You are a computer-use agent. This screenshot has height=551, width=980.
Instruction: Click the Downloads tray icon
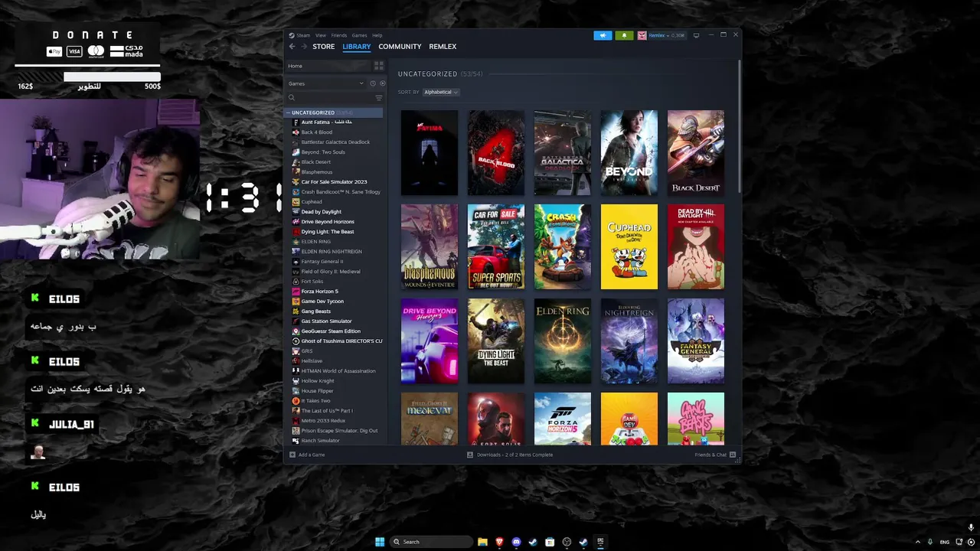tap(470, 455)
